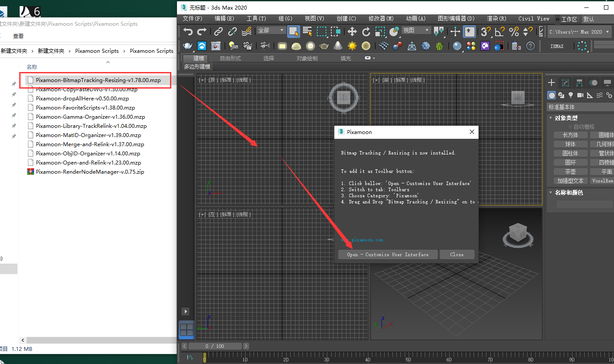Open the 编辑(E) menu
Image resolution: width=614 pixels, height=364 pixels.
tap(224, 19)
